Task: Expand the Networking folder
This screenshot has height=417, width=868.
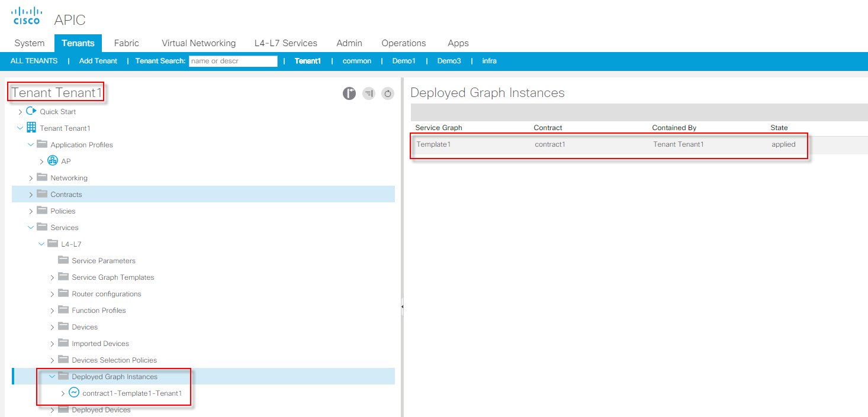Action: tap(31, 178)
